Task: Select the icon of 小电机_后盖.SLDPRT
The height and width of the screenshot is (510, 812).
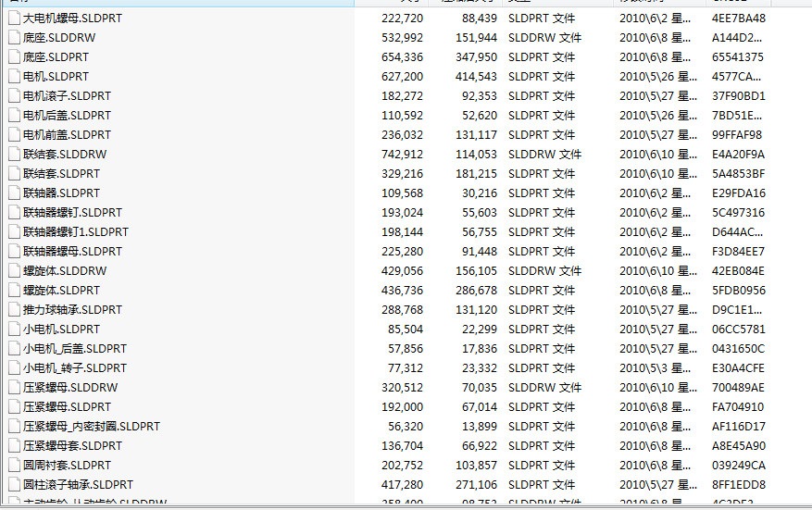Action: coord(15,348)
